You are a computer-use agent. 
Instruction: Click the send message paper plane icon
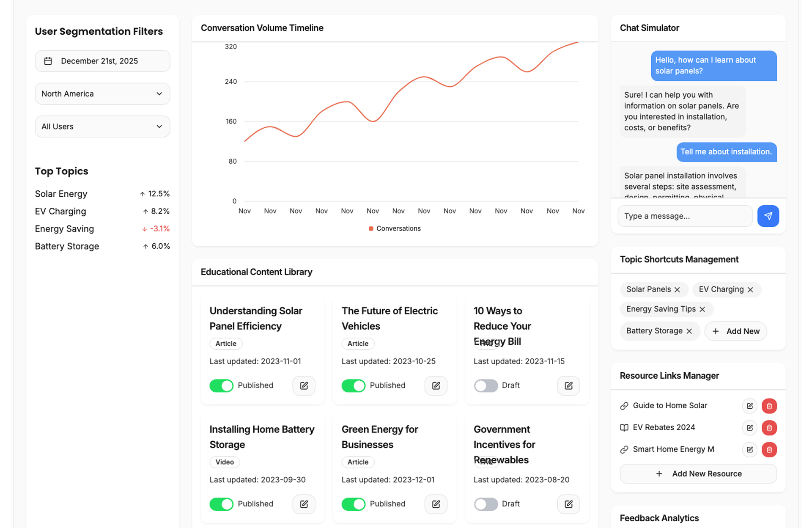tap(768, 216)
